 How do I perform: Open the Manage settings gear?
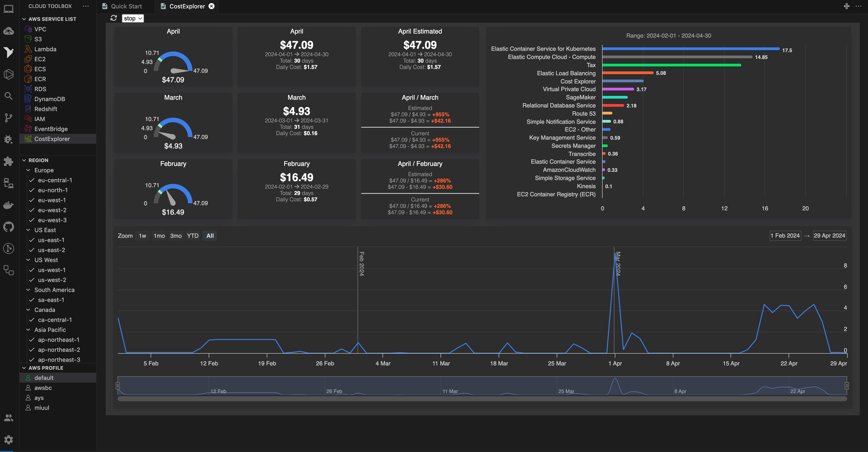(8, 440)
